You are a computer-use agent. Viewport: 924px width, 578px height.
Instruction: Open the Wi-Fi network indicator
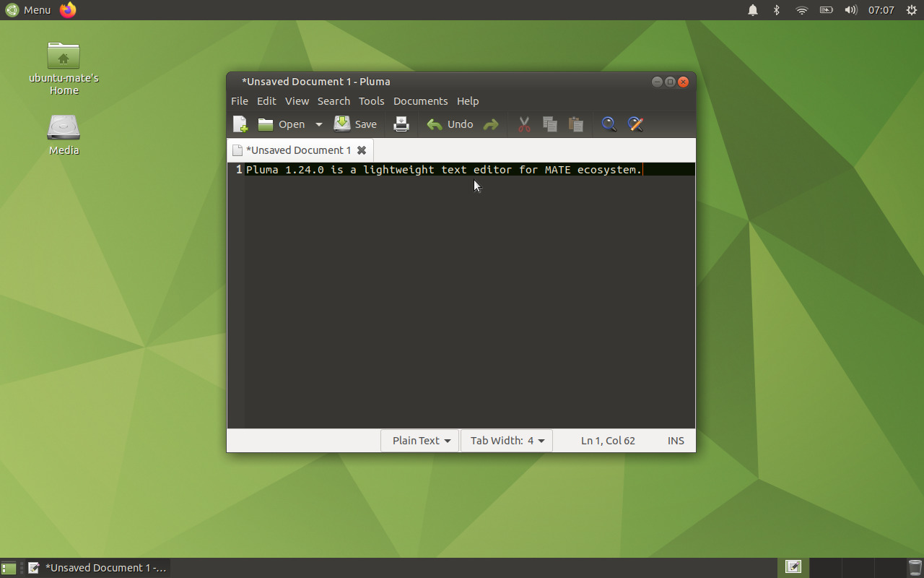tap(801, 10)
